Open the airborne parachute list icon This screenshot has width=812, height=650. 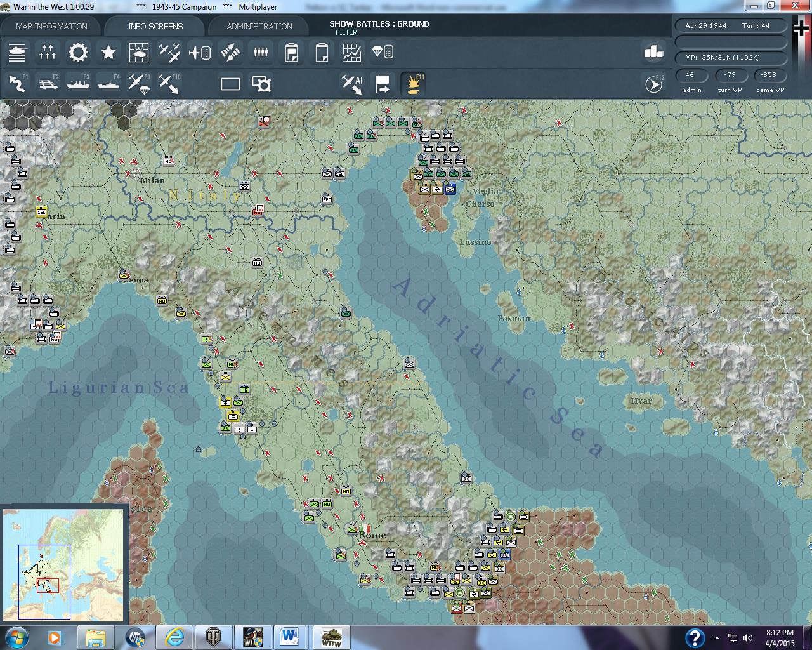(x=383, y=53)
